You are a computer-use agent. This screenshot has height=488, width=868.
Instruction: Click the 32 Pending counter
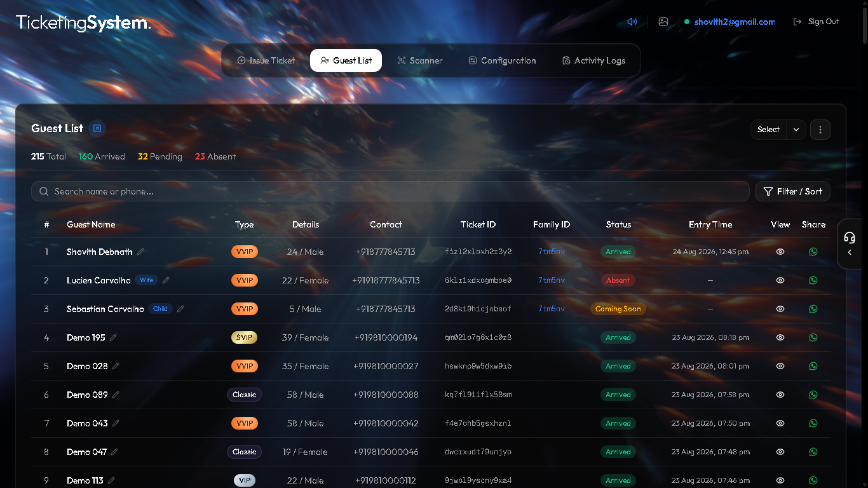159,156
